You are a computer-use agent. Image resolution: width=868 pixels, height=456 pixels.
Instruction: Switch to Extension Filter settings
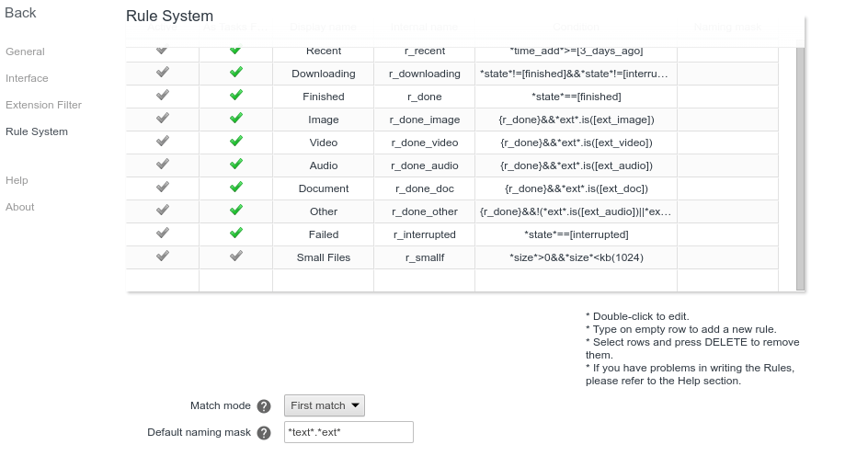pyautogui.click(x=43, y=105)
